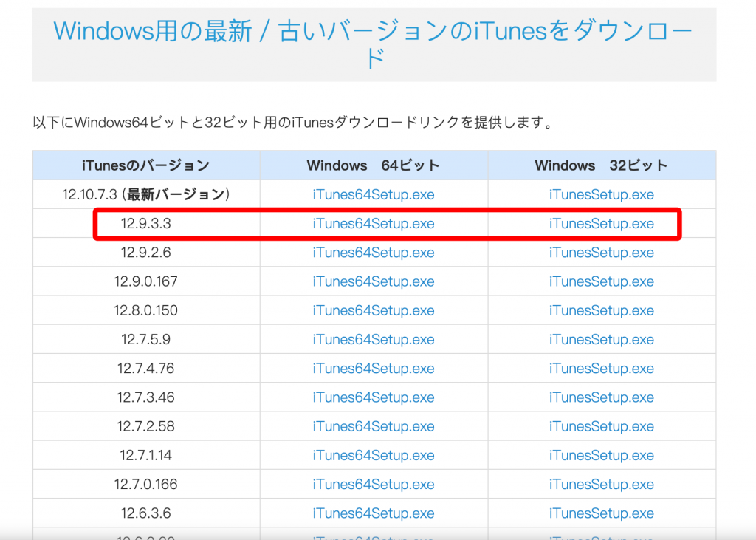The image size is (756, 540).
Task: Download iTunes64Setup.exe for version 12.7.1.14
Action: click(373, 455)
